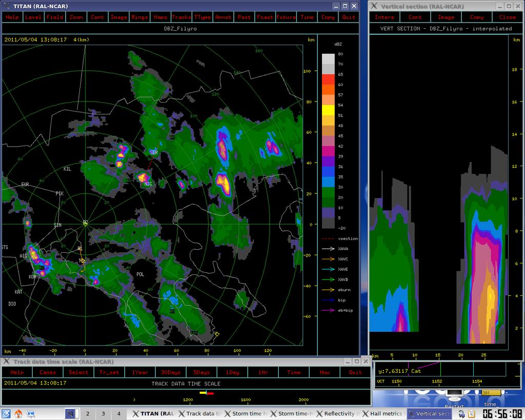The width and height of the screenshot is (525, 420).
Task: Click the 30 dBZ blue color swatch
Action: 328,182
